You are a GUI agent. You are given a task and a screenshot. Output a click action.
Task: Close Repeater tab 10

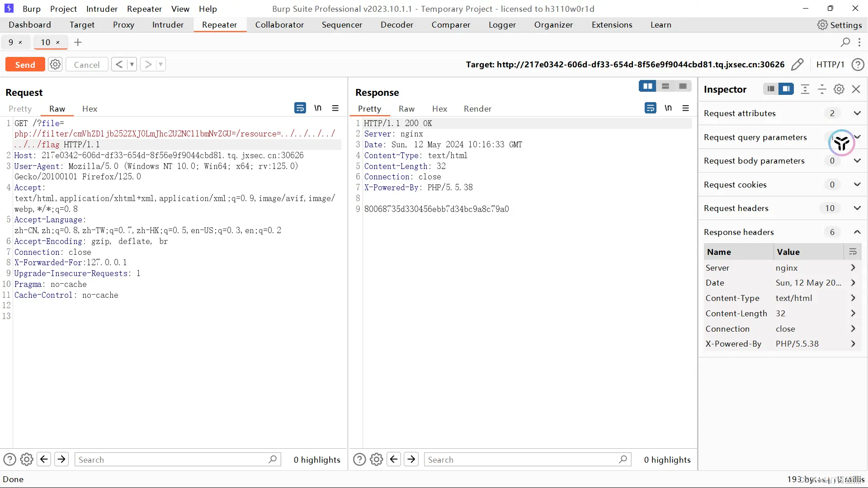(58, 42)
